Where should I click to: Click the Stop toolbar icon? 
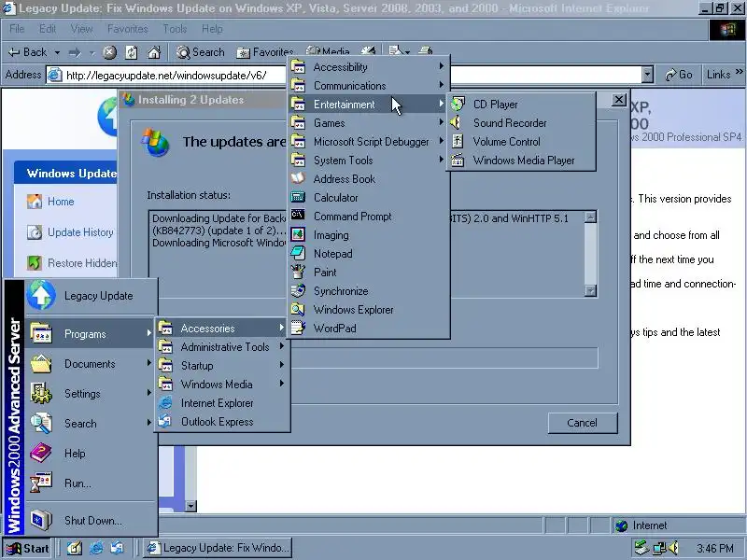(x=109, y=52)
